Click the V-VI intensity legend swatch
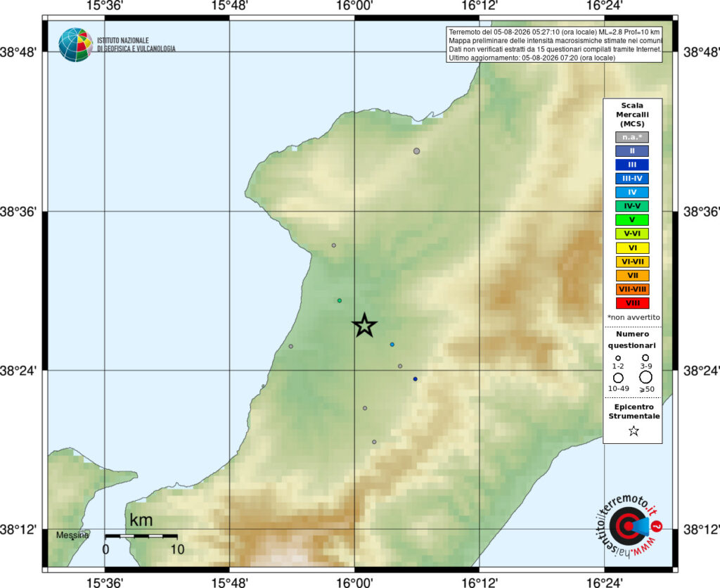Viewport: 720px width, 588px height. (632, 234)
